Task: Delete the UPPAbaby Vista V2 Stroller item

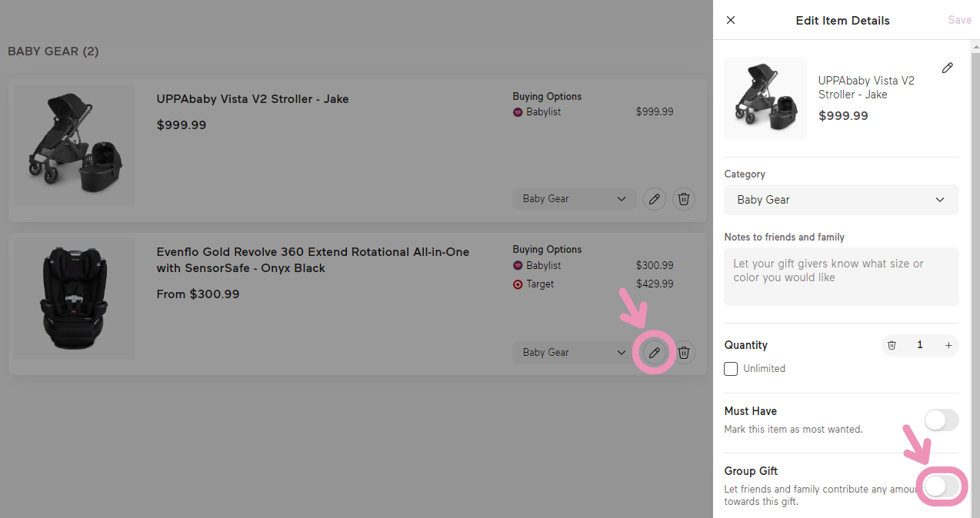Action: point(684,199)
